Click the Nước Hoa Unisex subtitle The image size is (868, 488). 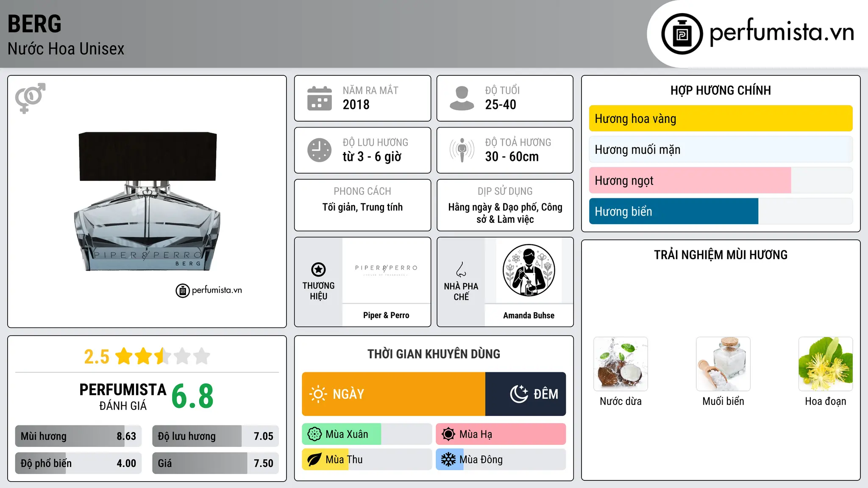point(66,49)
